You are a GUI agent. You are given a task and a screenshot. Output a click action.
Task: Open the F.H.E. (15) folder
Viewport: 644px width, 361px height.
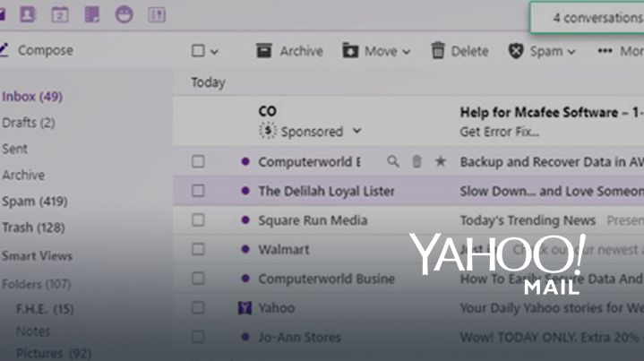point(45,309)
